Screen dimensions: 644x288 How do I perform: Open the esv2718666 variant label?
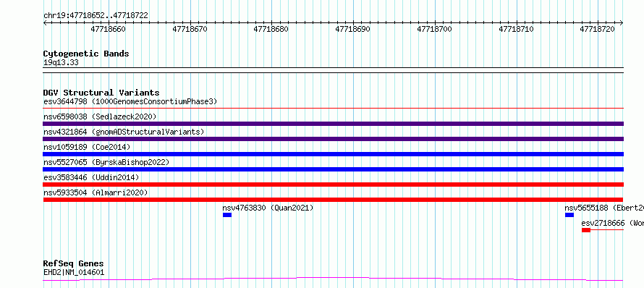click(x=612, y=223)
